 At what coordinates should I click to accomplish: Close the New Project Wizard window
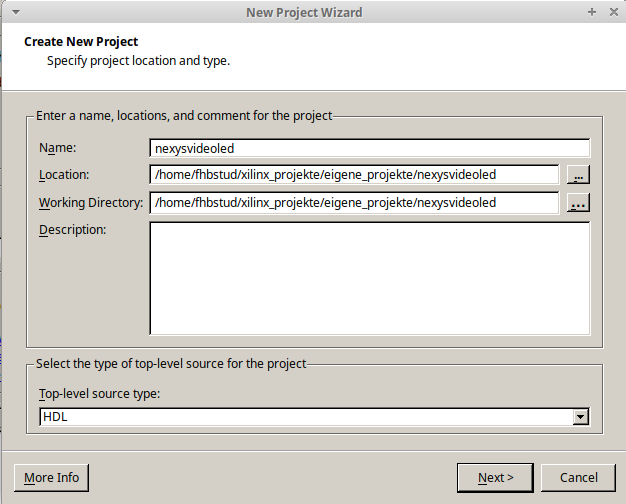click(612, 12)
